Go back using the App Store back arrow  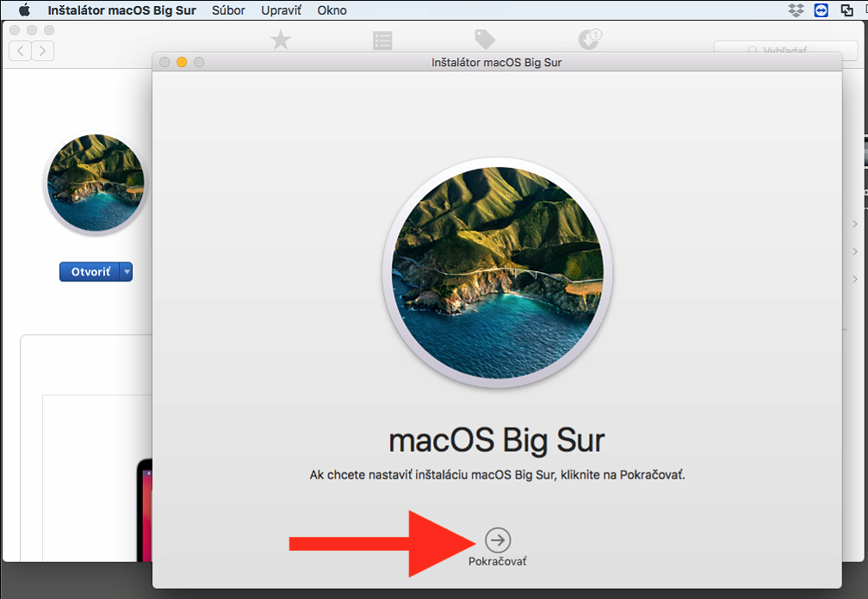(x=20, y=51)
